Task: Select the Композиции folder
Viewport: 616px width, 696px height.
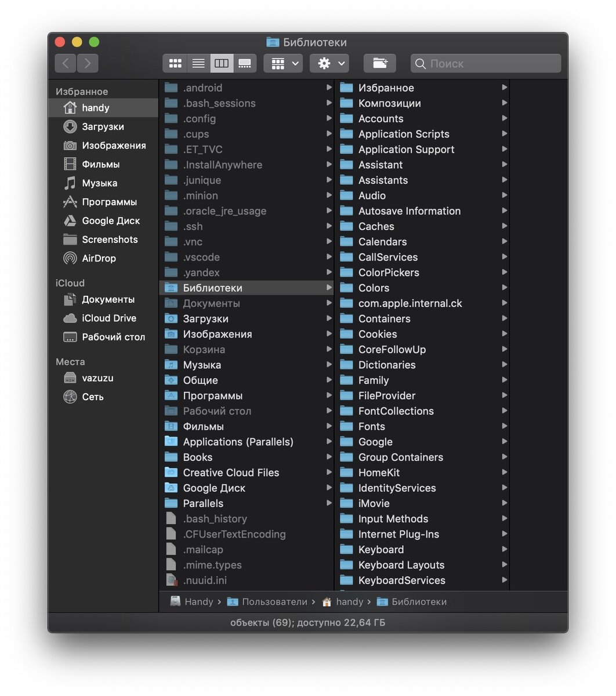Action: click(422, 103)
